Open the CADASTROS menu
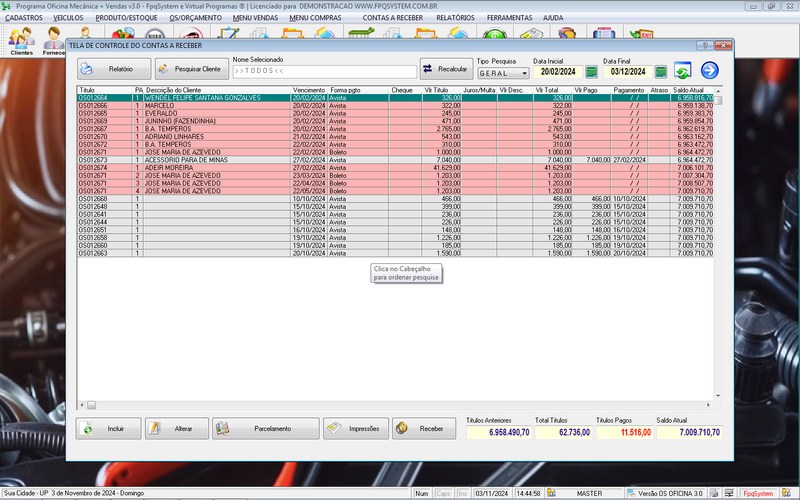Image resolution: width=800 pixels, height=500 pixels. coord(24,18)
